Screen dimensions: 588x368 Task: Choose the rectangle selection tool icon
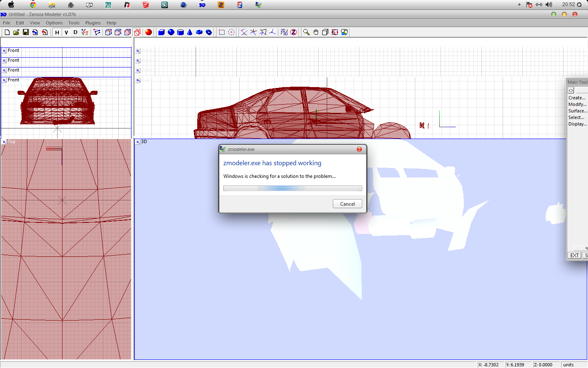tap(222, 32)
